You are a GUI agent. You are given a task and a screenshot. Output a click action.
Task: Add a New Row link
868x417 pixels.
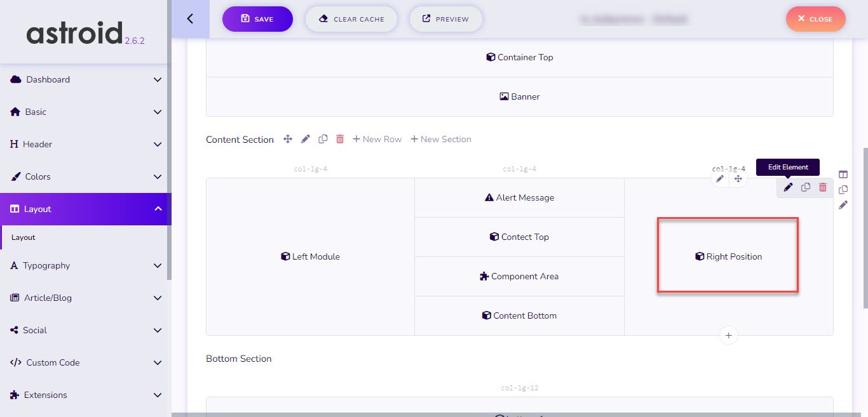[377, 139]
